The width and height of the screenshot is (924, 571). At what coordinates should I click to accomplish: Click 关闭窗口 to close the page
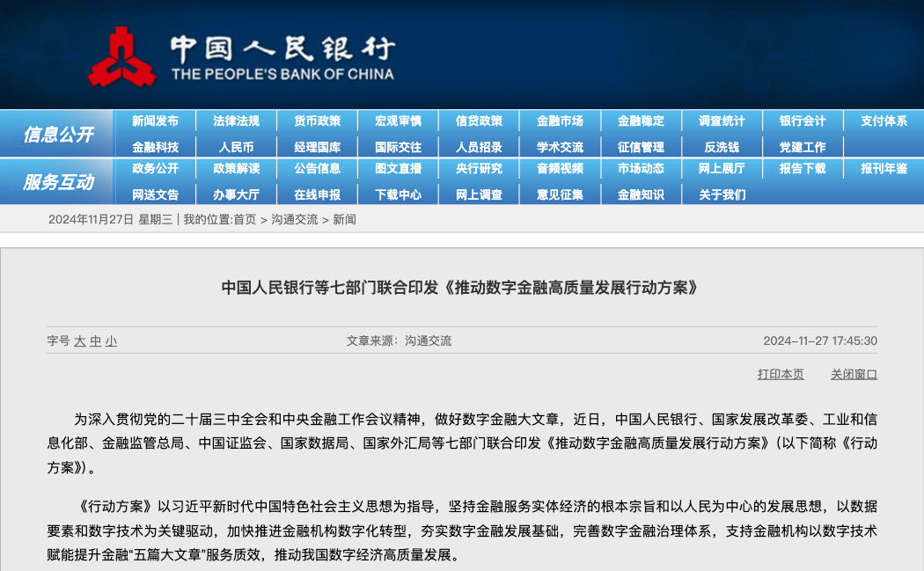pos(853,373)
